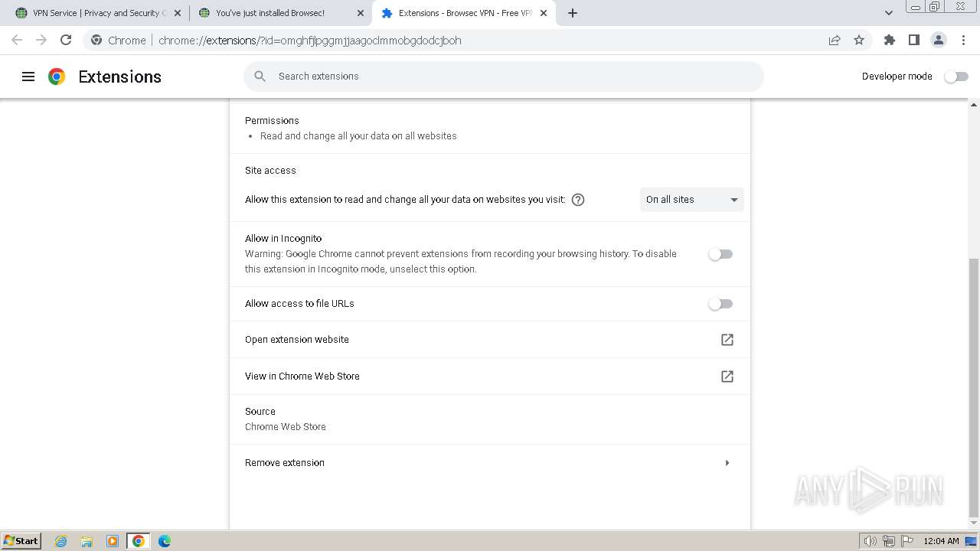Viewport: 980px width, 551px height.
Task: Click the search magnifier icon in extensions search
Action: click(260, 77)
